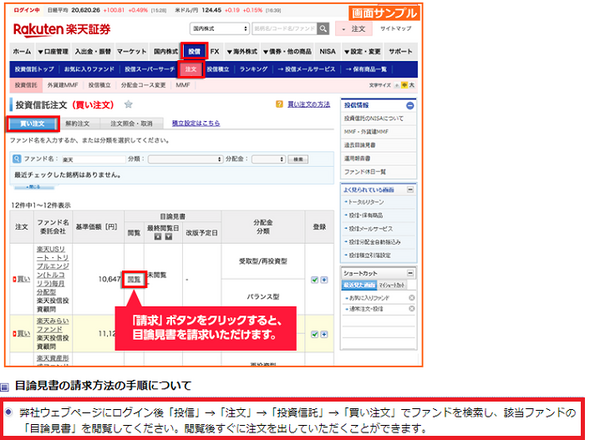Image resolution: width=600 pixels, height=440 pixels.
Task: Click the star icon beside 投資信託注文 heading
Action: [x=129, y=104]
